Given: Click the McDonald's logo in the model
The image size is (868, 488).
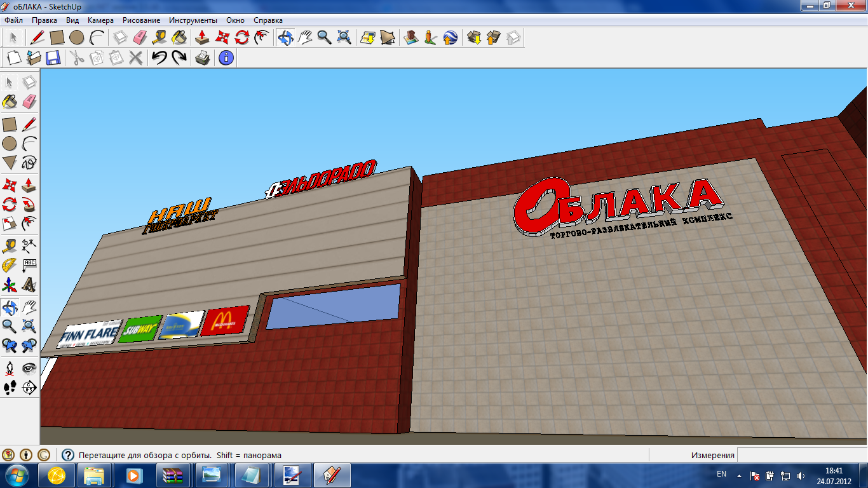Looking at the screenshot, I should [x=225, y=320].
